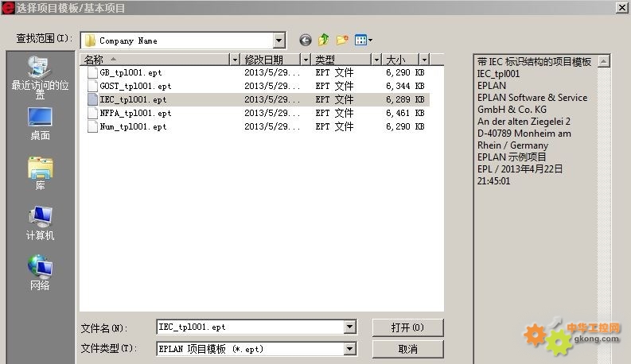Click the Num_tpl001.ept file icon
The width and height of the screenshot is (631, 364).
click(92, 126)
